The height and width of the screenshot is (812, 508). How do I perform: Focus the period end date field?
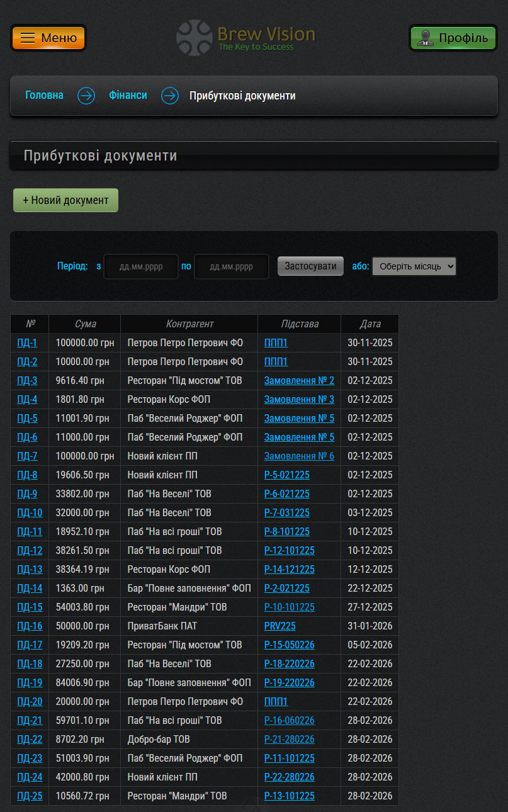(x=231, y=266)
